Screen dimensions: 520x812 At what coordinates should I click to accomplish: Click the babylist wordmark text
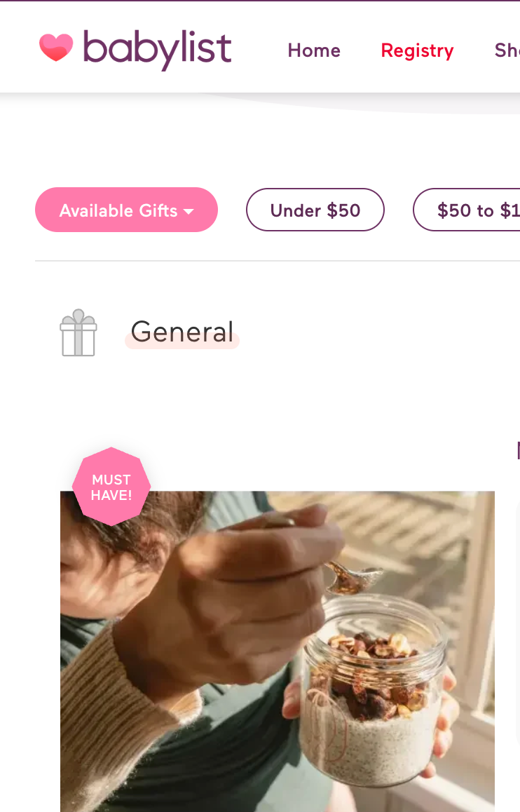tap(157, 49)
